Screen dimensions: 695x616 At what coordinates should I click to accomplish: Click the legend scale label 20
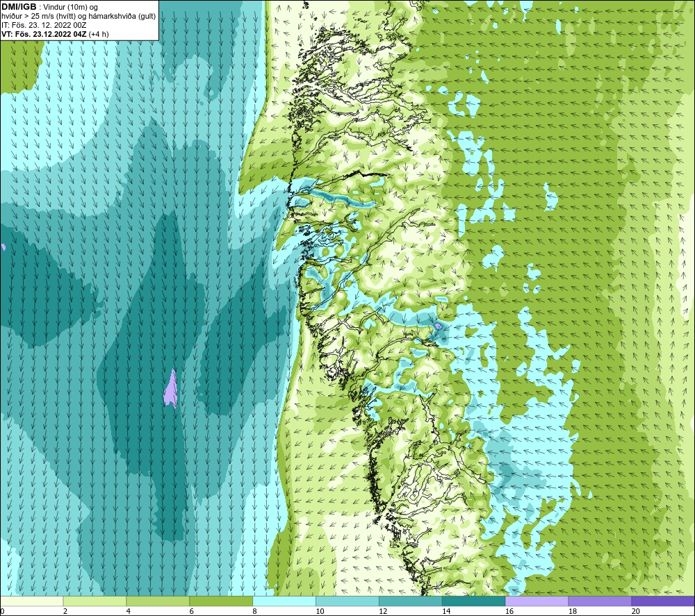636,612
